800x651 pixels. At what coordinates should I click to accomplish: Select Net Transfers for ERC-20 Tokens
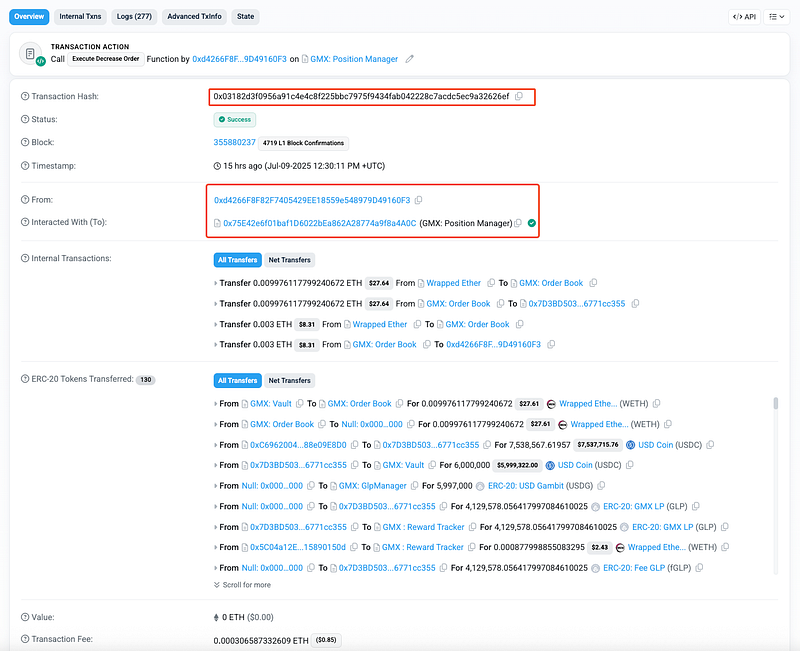pyautogui.click(x=289, y=381)
